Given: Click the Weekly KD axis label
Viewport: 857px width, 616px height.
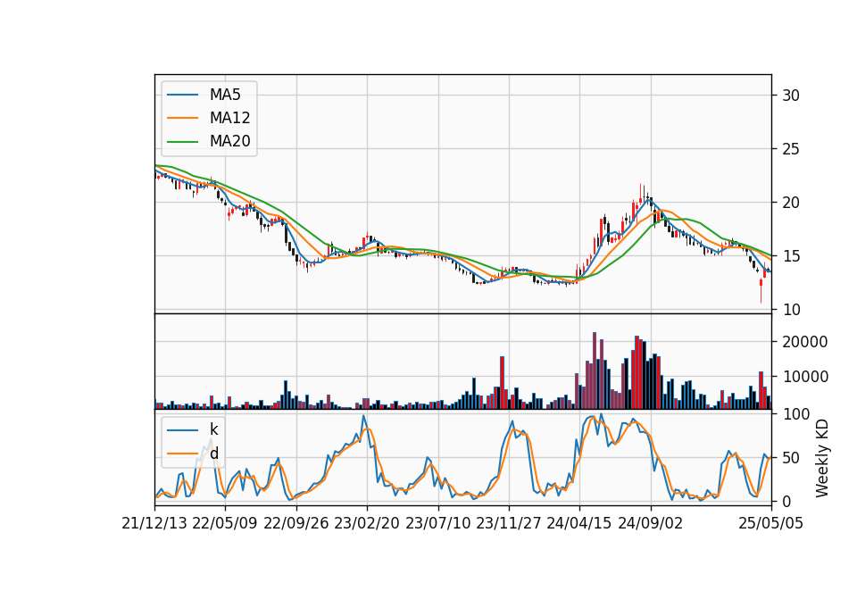Looking at the screenshot, I should (822, 458).
